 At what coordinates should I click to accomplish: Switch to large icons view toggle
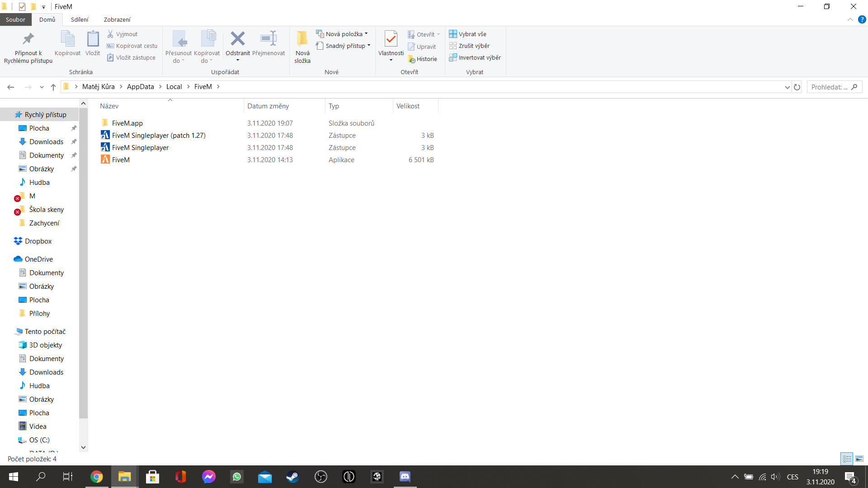(x=859, y=459)
